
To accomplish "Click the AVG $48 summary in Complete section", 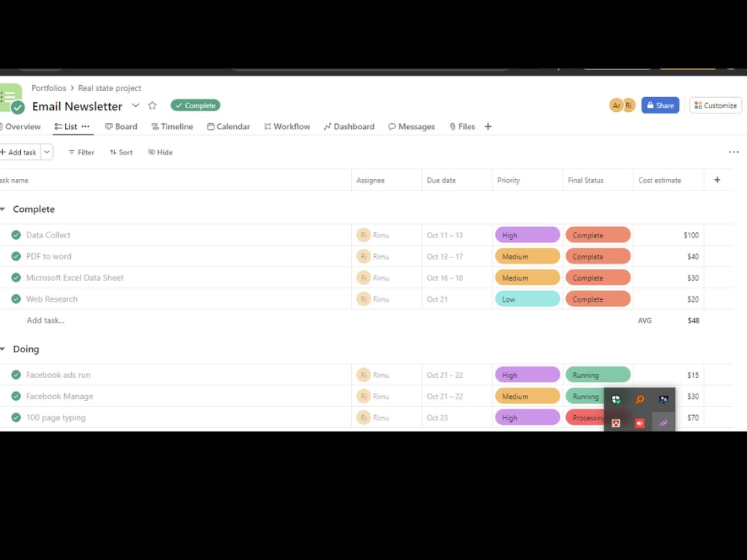I will [669, 320].
